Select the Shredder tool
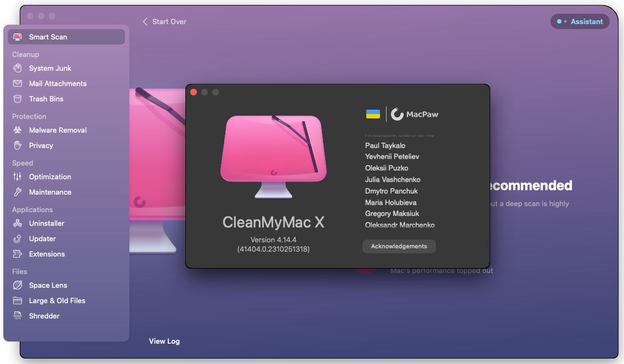Screen dimensions: 624x364 [44, 316]
